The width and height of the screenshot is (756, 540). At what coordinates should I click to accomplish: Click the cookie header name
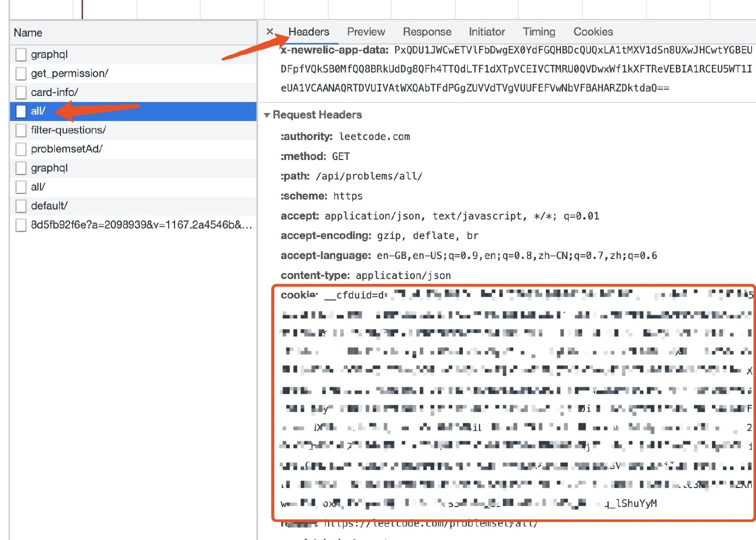pos(299,295)
